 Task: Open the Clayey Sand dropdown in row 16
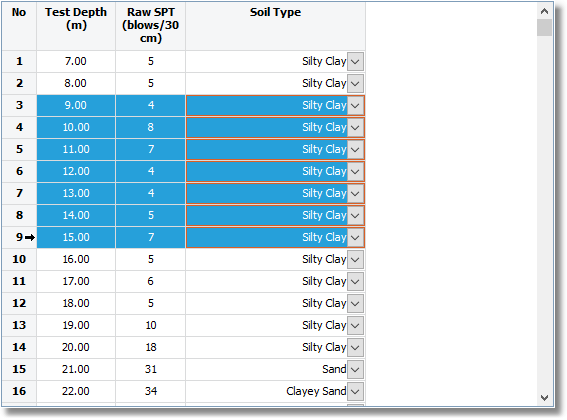point(355,391)
